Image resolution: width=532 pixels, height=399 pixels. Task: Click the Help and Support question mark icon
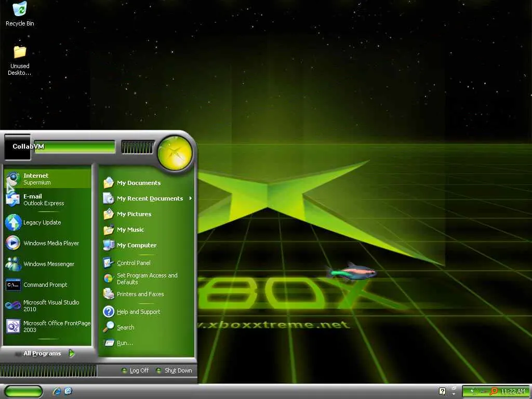pos(109,312)
